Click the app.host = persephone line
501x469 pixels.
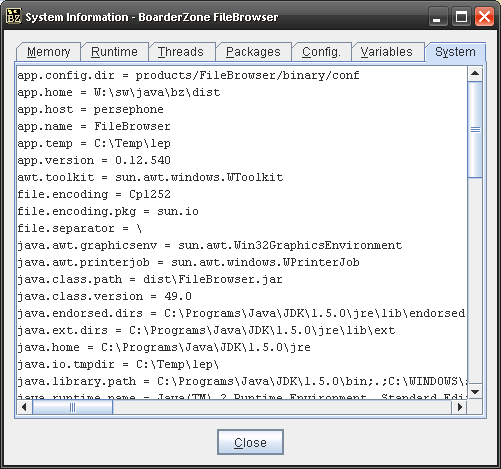click(90, 109)
